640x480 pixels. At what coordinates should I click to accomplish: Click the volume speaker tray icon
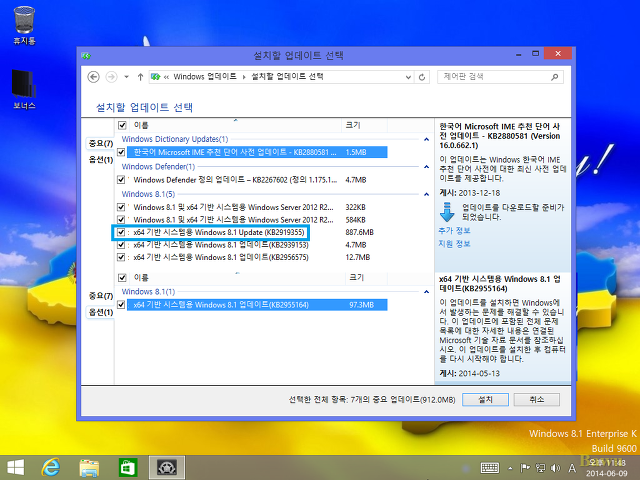(x=556, y=468)
